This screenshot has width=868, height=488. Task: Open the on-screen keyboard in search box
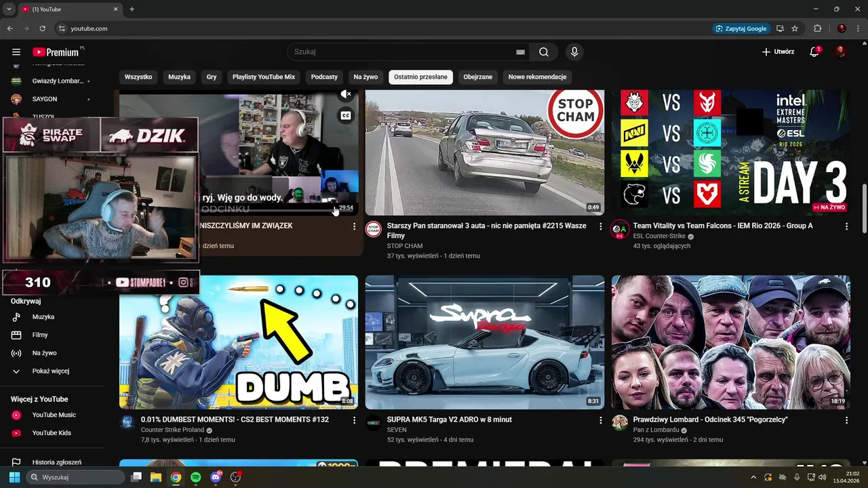tap(520, 52)
